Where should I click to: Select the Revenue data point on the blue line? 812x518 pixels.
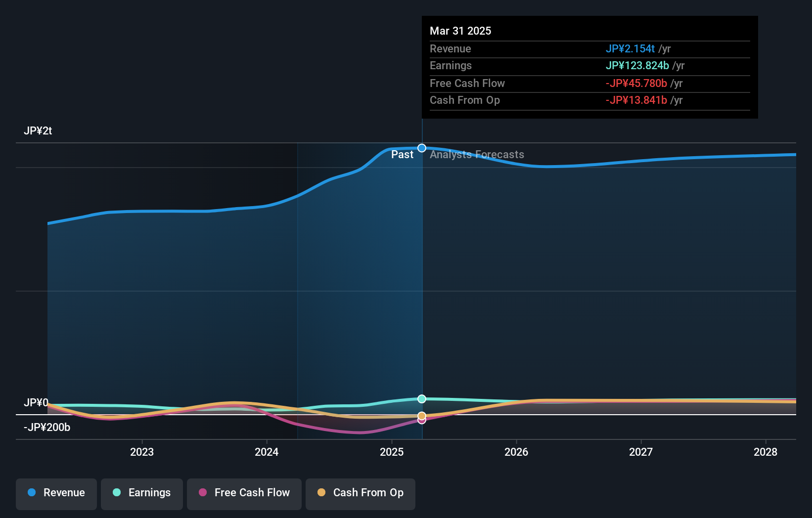tap(422, 148)
